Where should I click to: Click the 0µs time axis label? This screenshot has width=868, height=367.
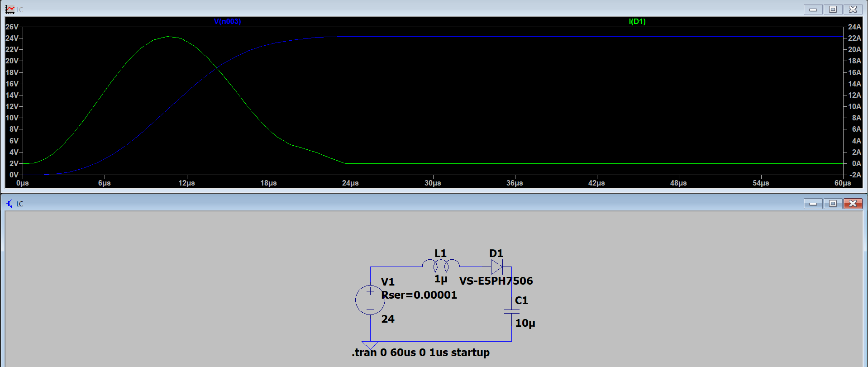[x=22, y=183]
